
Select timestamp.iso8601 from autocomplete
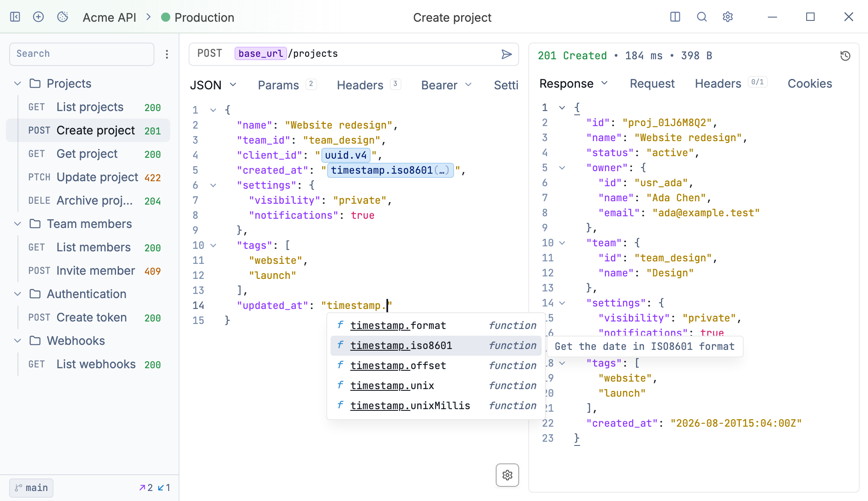coord(436,345)
